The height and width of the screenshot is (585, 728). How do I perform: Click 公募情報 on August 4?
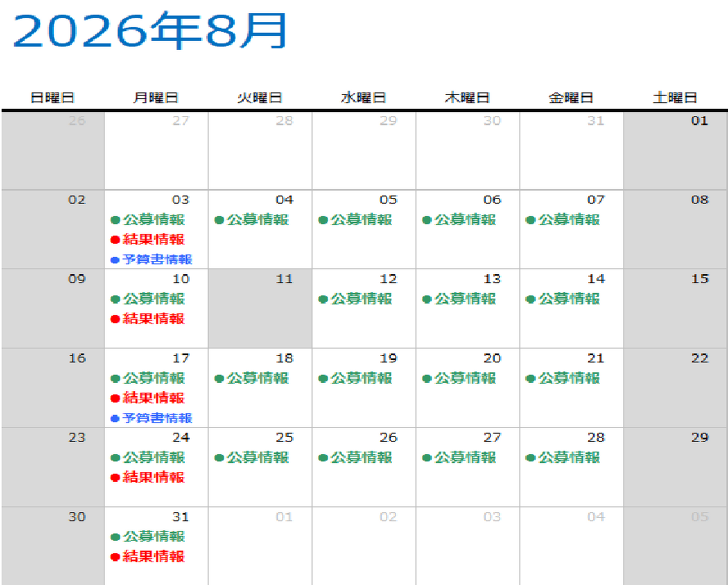tap(258, 220)
